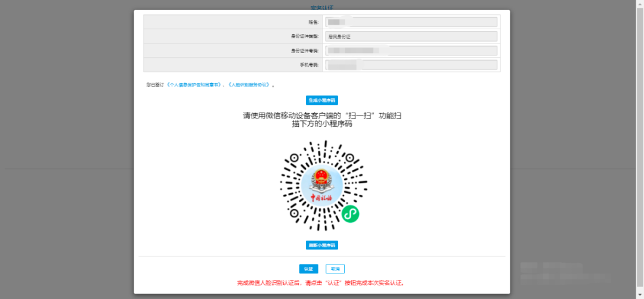Select the 身份证件类型 field showing 居民身份证

pyautogui.click(x=411, y=36)
